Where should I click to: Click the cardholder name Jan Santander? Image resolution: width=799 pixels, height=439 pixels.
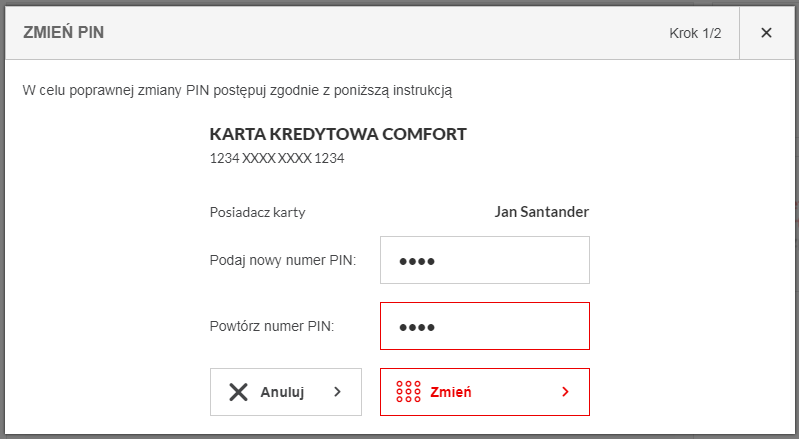pyautogui.click(x=542, y=212)
